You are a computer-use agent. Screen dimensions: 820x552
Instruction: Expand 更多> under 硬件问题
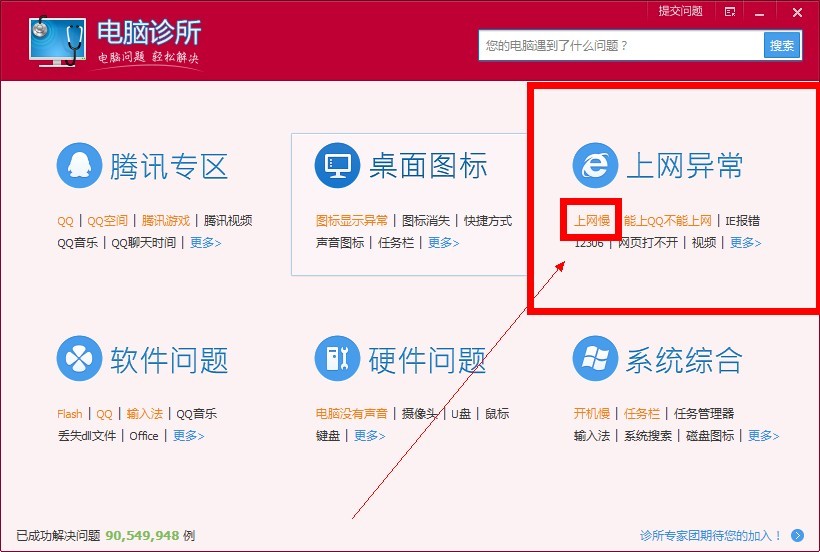click(x=370, y=436)
